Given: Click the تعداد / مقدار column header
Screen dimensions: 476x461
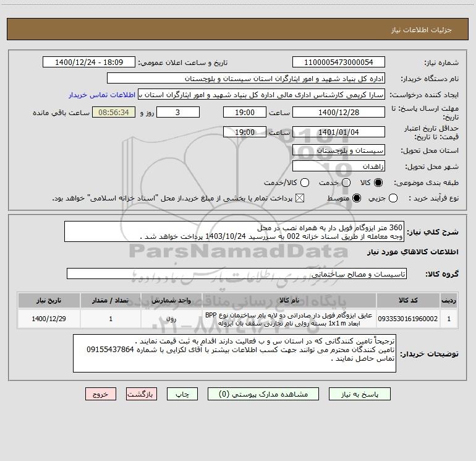Looking at the screenshot, I should (111, 300).
